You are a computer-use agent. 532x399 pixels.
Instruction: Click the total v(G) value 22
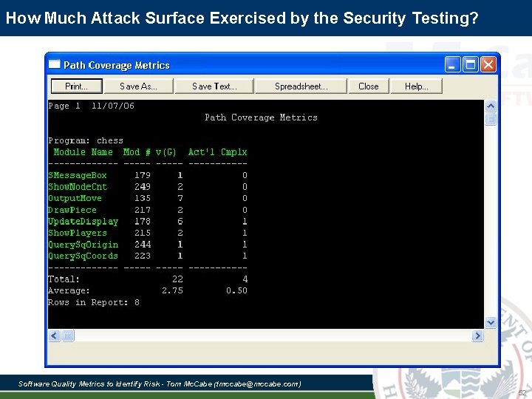[177, 279]
